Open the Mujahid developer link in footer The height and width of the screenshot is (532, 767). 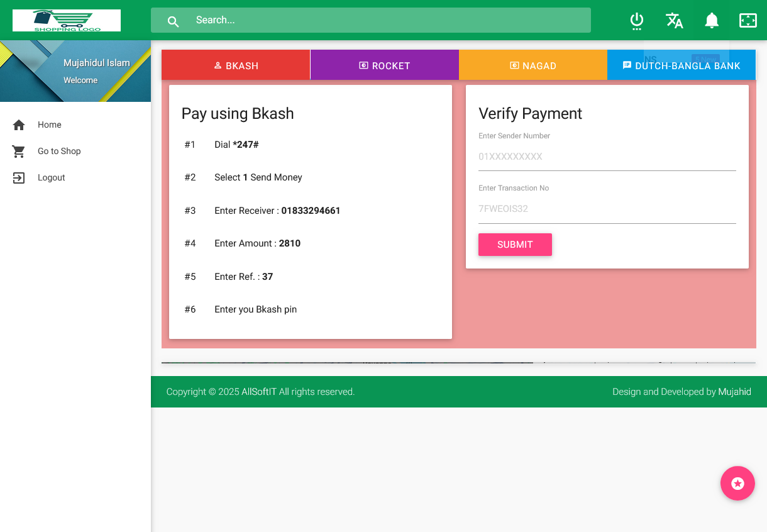pyautogui.click(x=735, y=392)
